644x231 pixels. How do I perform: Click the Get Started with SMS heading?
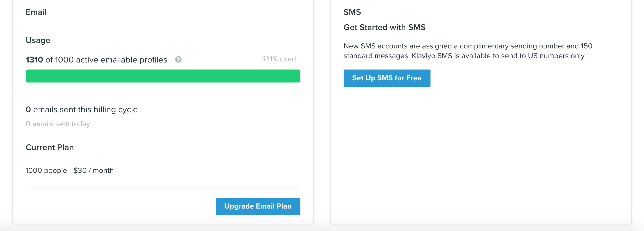[384, 27]
